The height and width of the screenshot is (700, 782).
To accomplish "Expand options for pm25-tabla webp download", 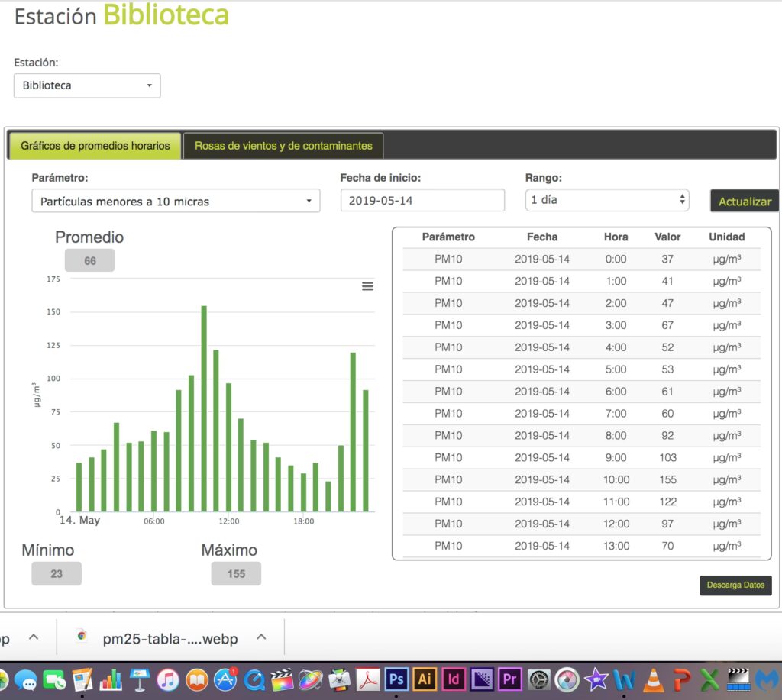I will tap(261, 637).
